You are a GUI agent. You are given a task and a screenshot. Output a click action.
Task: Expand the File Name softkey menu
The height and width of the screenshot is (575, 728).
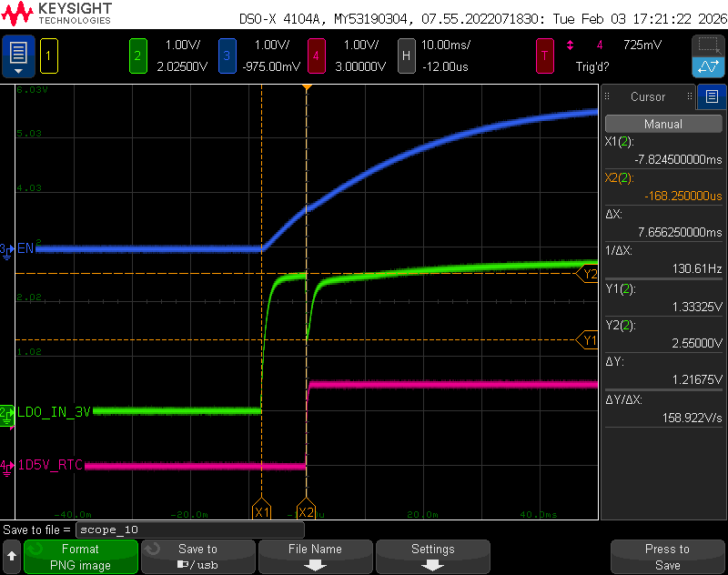tap(315, 557)
